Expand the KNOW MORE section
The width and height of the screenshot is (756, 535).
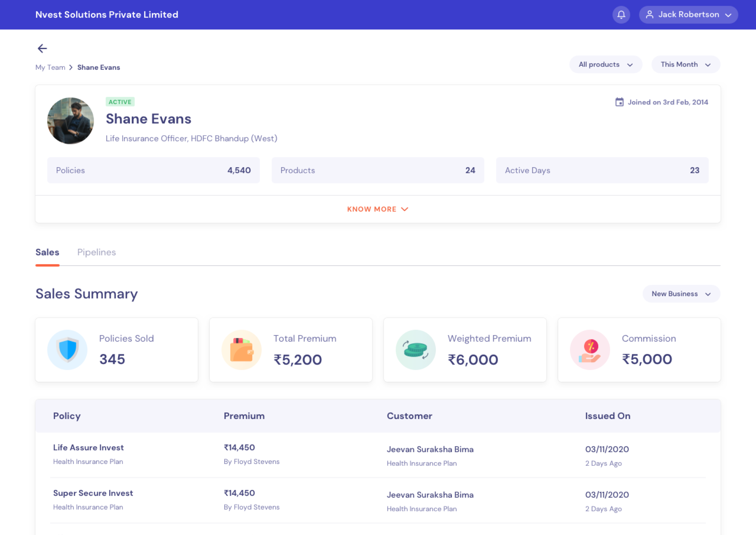tap(378, 209)
